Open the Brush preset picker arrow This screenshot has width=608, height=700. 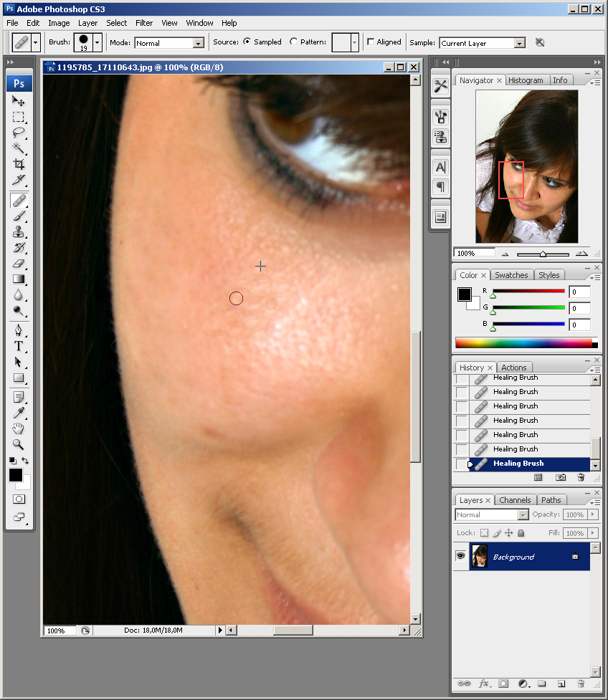(x=98, y=43)
